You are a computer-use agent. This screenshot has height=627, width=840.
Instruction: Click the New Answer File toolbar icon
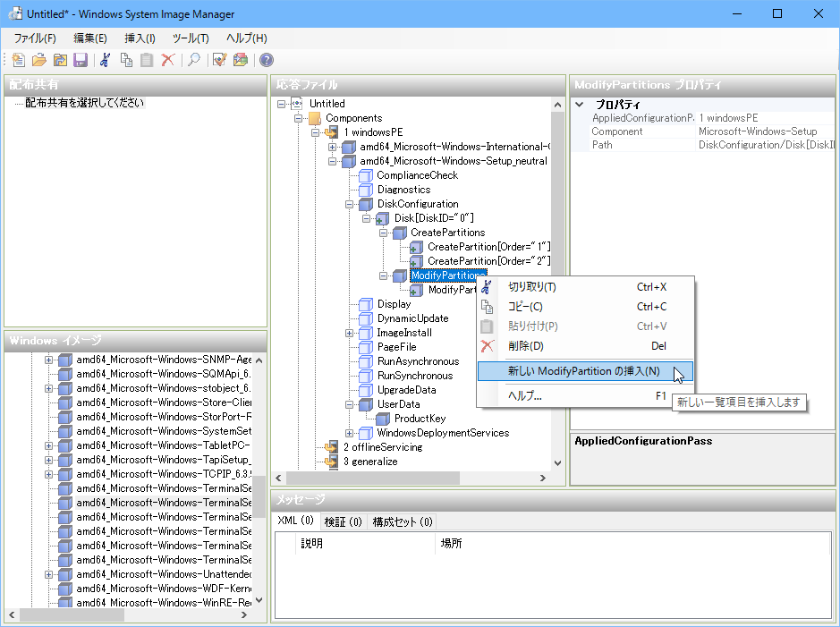[18, 60]
